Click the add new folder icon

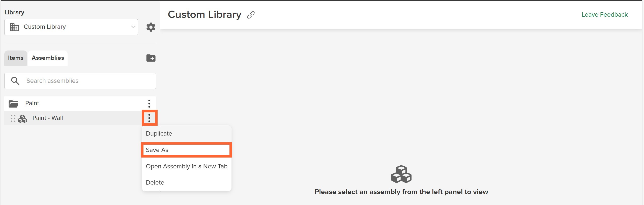[x=151, y=58]
